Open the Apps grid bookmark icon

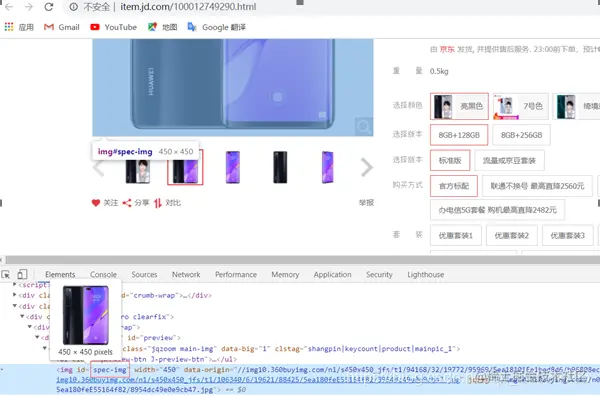(x=9, y=27)
